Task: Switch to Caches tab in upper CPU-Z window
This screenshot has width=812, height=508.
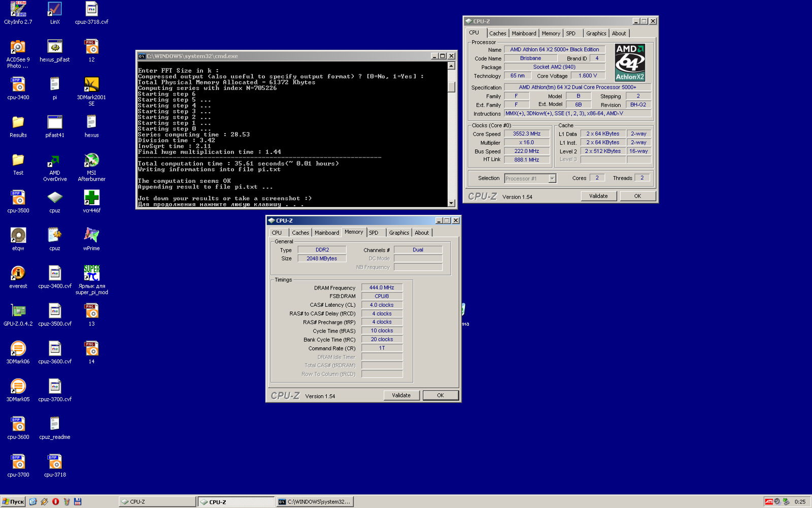Action: (x=497, y=34)
